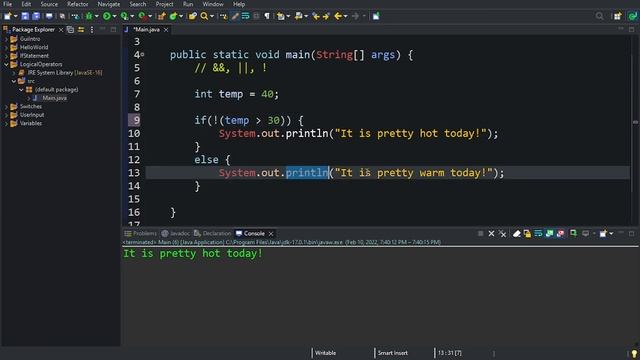Expand the Switches project arrow
640x360 pixels.
click(7, 107)
